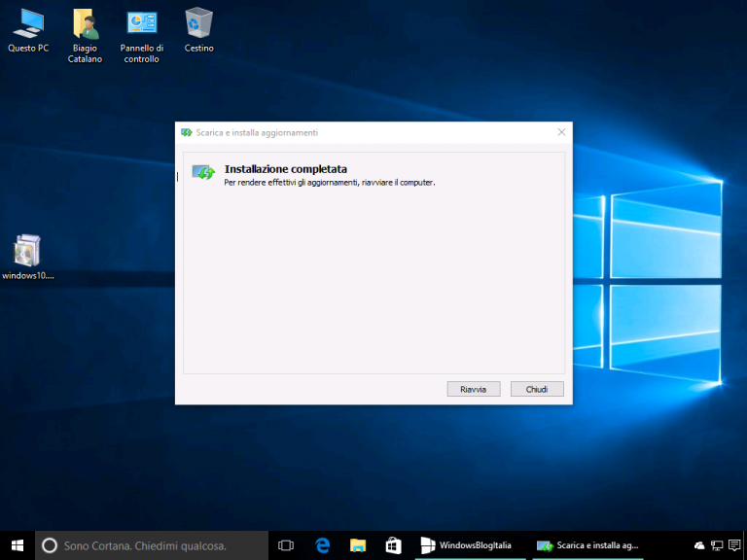Click the update icon beside Installazione completata

point(203,172)
